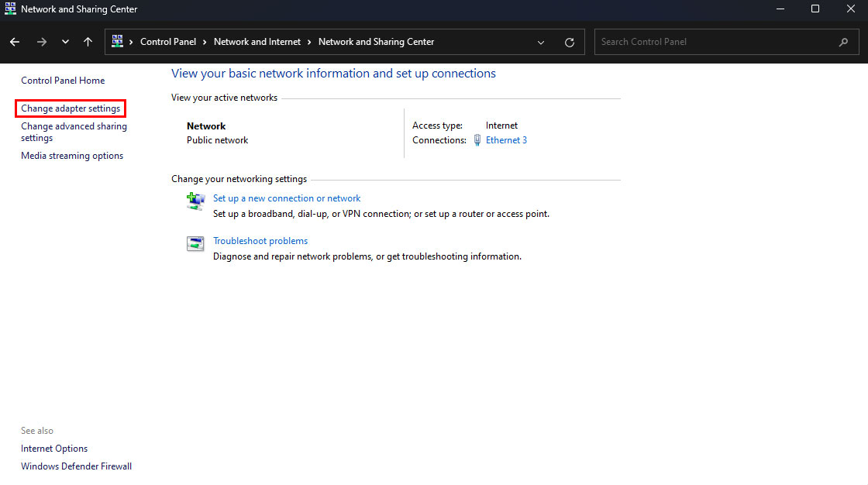The image size is (868, 485).
Task: Click the Back navigation arrow
Action: (15, 42)
